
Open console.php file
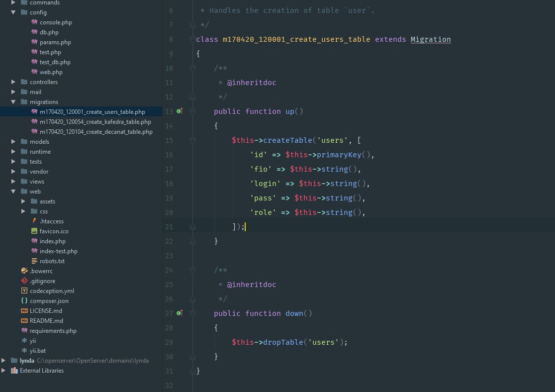click(x=56, y=22)
